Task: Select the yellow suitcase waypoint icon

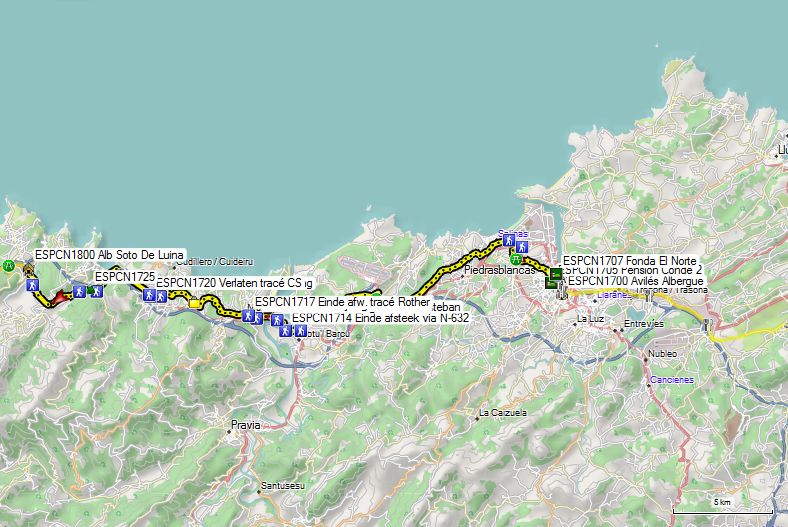Action: pos(194,302)
